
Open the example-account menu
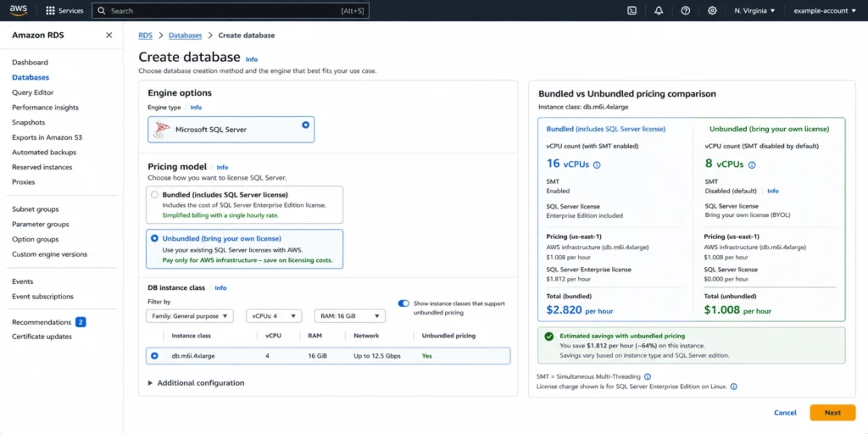[x=825, y=10]
